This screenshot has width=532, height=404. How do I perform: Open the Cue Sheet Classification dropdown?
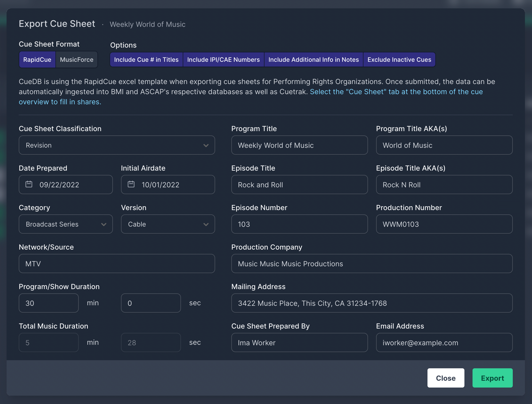(x=117, y=145)
